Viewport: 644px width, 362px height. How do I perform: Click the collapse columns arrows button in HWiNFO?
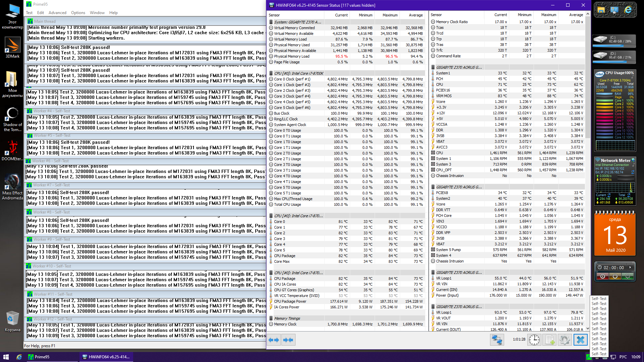[x=288, y=340]
